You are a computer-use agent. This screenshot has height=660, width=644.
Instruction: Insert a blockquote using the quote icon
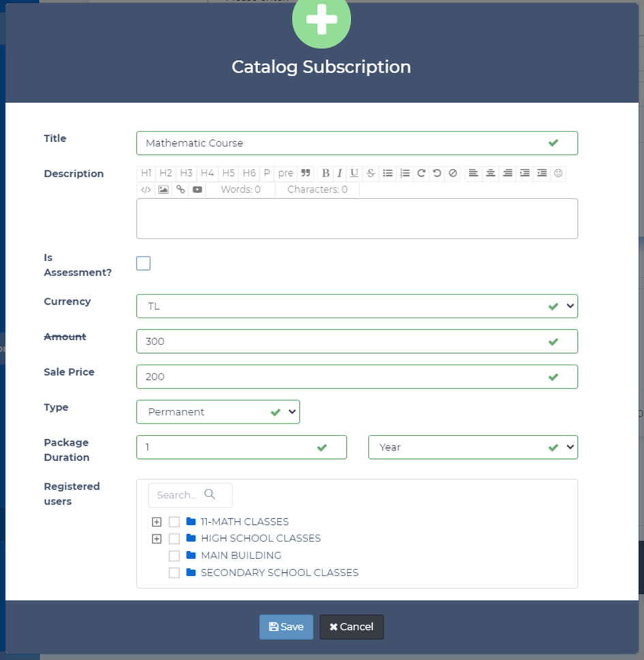pyautogui.click(x=305, y=173)
